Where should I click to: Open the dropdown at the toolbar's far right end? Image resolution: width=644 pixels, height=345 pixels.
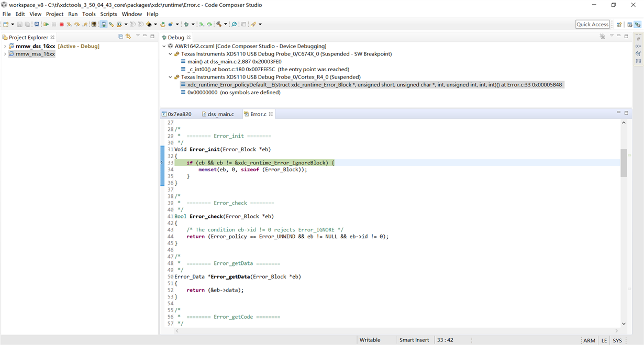coord(260,24)
